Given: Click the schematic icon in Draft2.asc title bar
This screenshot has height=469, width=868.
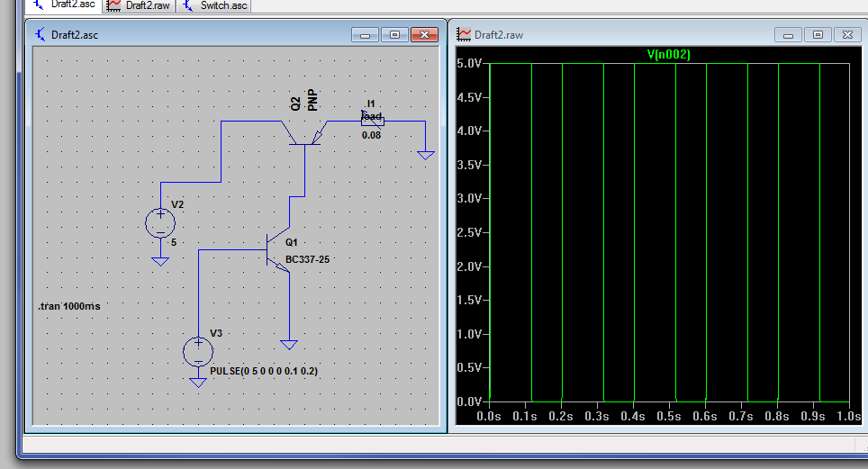Looking at the screenshot, I should [x=40, y=35].
